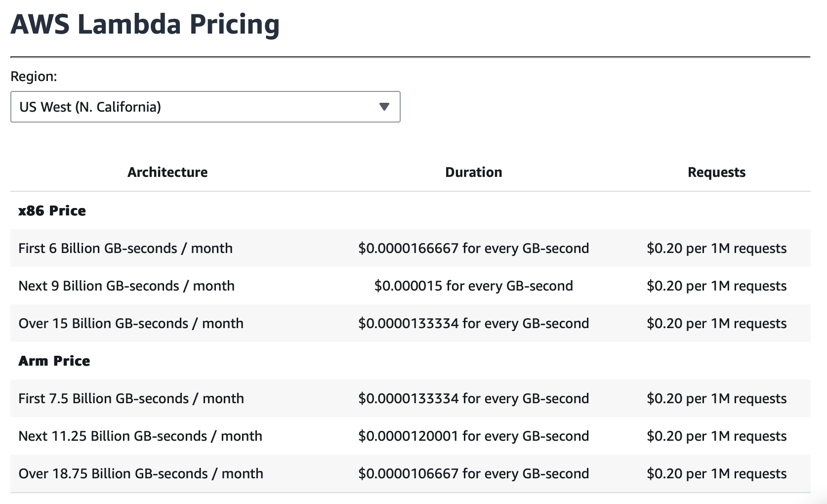Screen dimensions: 827x504
Task: Click the Architecture column header
Action: click(x=167, y=172)
